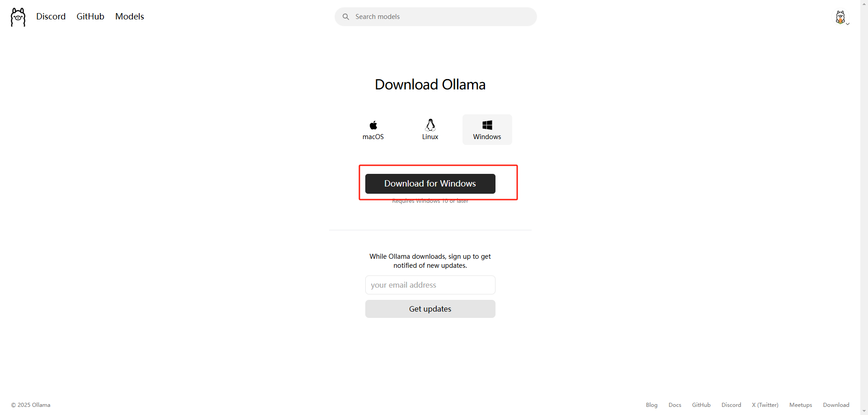Focus the email address field
The height and width of the screenshot is (415, 868).
[430, 285]
